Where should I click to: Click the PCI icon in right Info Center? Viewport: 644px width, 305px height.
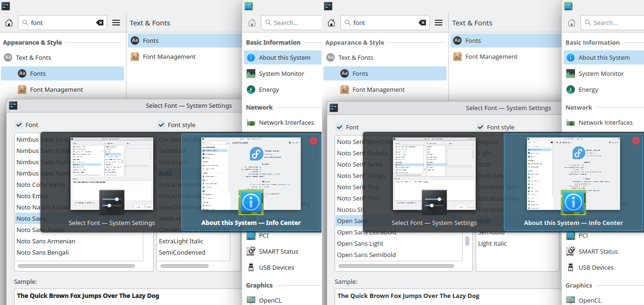click(571, 235)
